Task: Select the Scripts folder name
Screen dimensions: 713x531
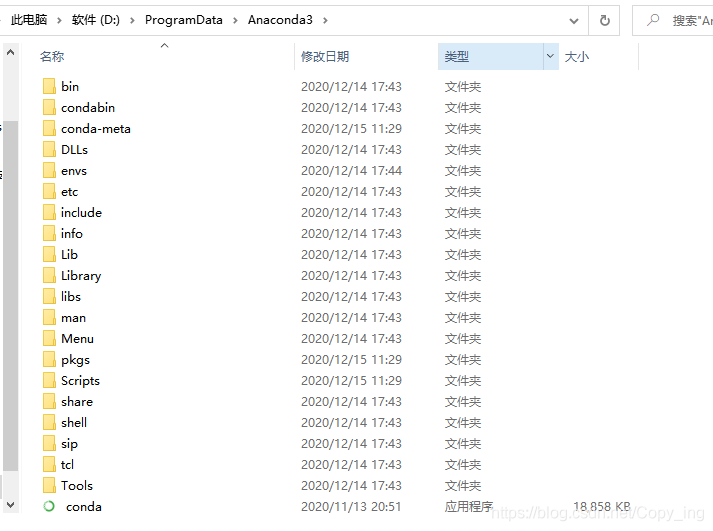Action: pos(80,381)
